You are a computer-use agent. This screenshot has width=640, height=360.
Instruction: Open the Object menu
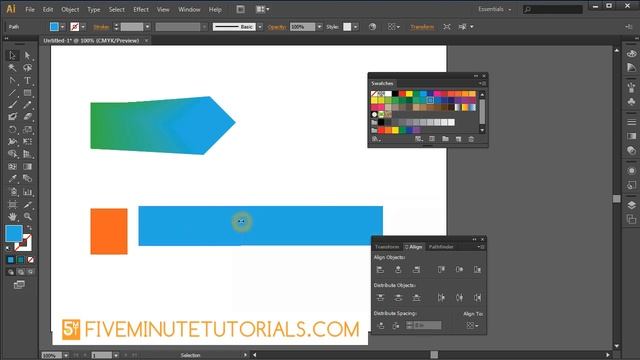click(x=70, y=9)
